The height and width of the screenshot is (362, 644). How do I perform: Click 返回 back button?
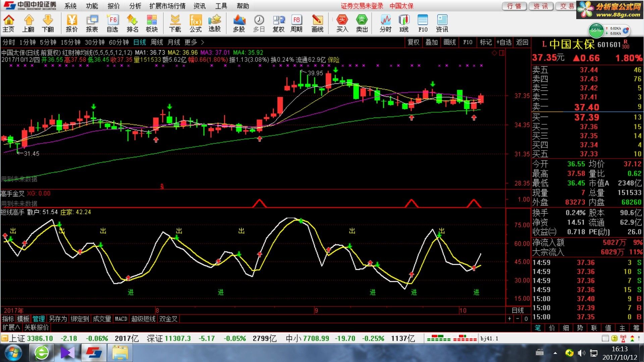coord(522,42)
